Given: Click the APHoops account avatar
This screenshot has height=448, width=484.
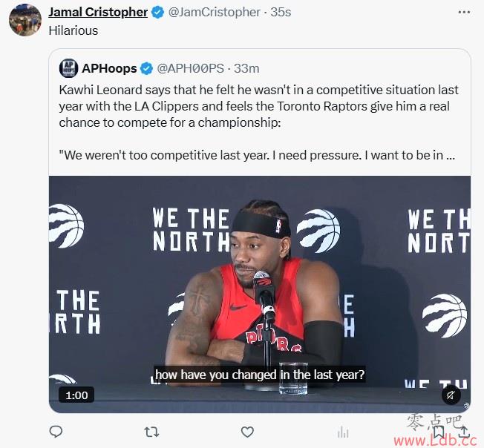Looking at the screenshot, I should (x=68, y=68).
